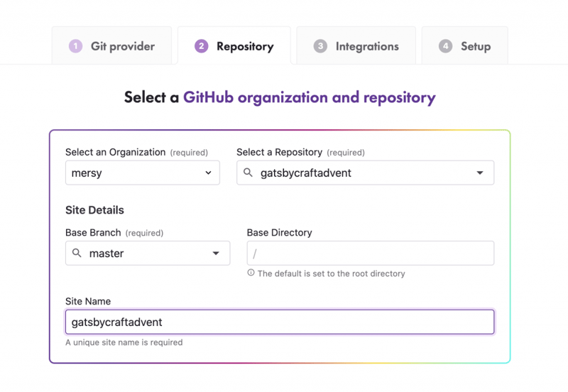Open the repository dropdown arrow
This screenshot has height=392, width=568.
(480, 173)
